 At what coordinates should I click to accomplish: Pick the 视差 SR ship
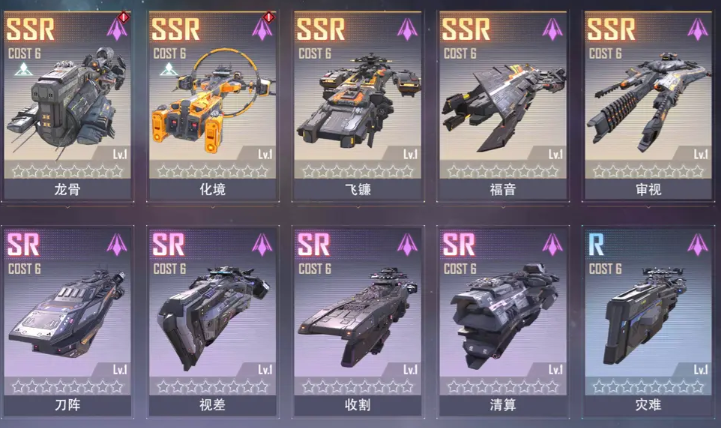[212, 321]
